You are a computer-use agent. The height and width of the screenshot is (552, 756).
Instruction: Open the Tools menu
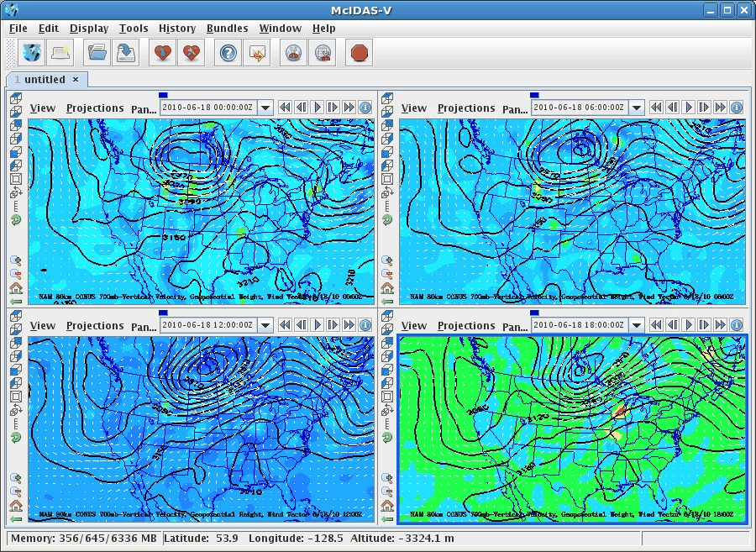coord(134,29)
